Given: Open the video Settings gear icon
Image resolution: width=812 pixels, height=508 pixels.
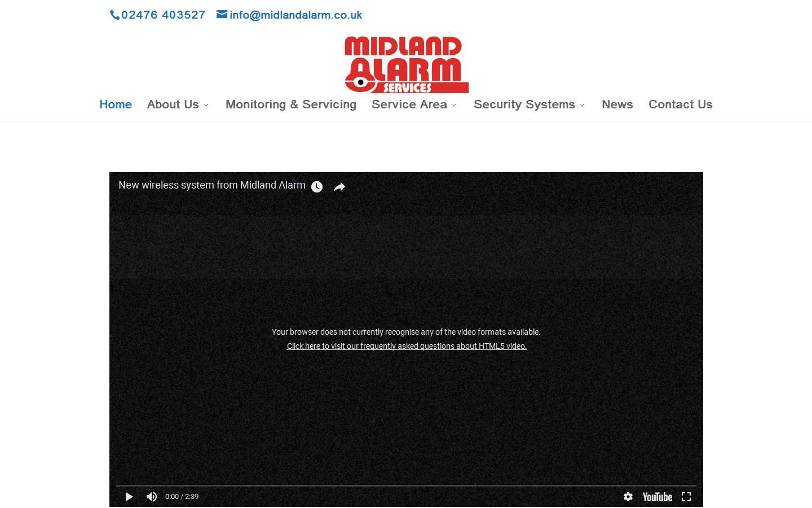Looking at the screenshot, I should pyautogui.click(x=628, y=497).
